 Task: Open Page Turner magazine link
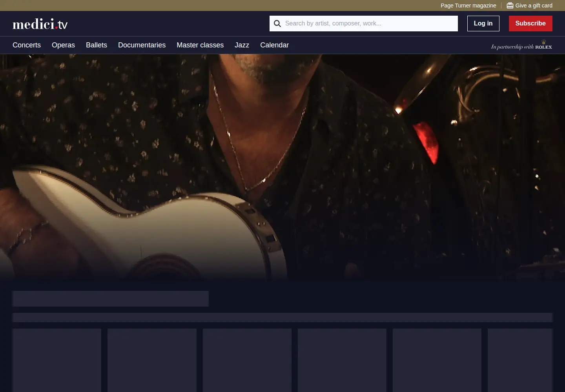(x=468, y=5)
